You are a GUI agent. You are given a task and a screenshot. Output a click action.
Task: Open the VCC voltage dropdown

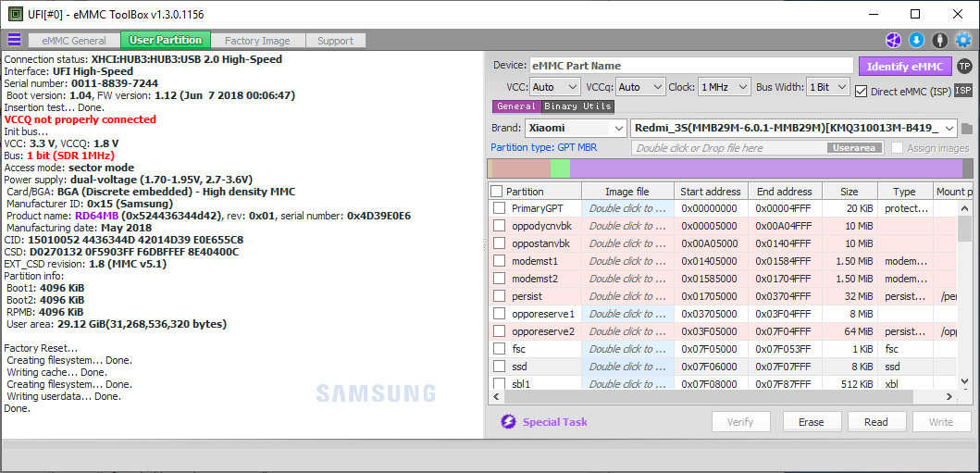point(555,87)
